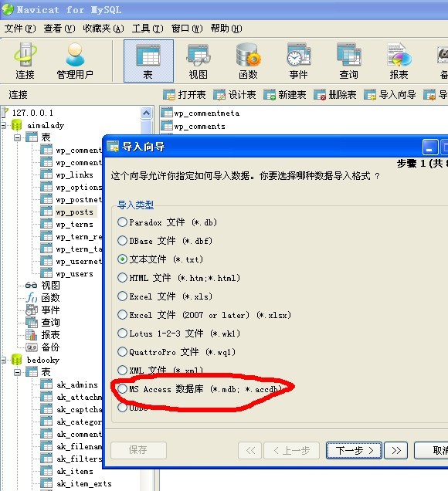This screenshot has width=448, height=491.
Task: Open the 收藏夹(A) menu
Action: (104, 29)
